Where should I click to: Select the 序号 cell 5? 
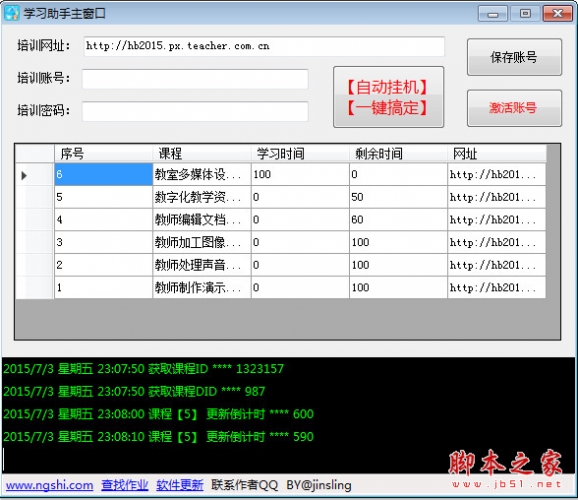[x=104, y=197]
